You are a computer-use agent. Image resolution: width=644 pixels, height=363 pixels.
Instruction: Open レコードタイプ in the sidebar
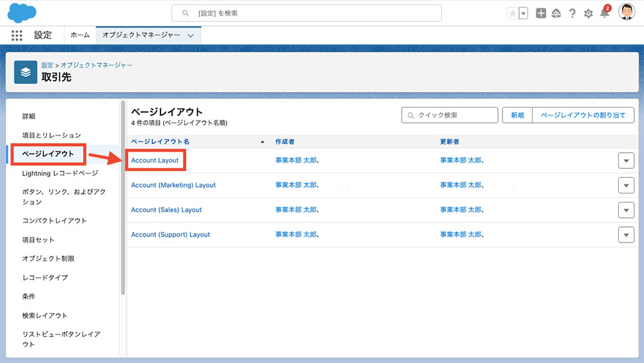coord(45,277)
